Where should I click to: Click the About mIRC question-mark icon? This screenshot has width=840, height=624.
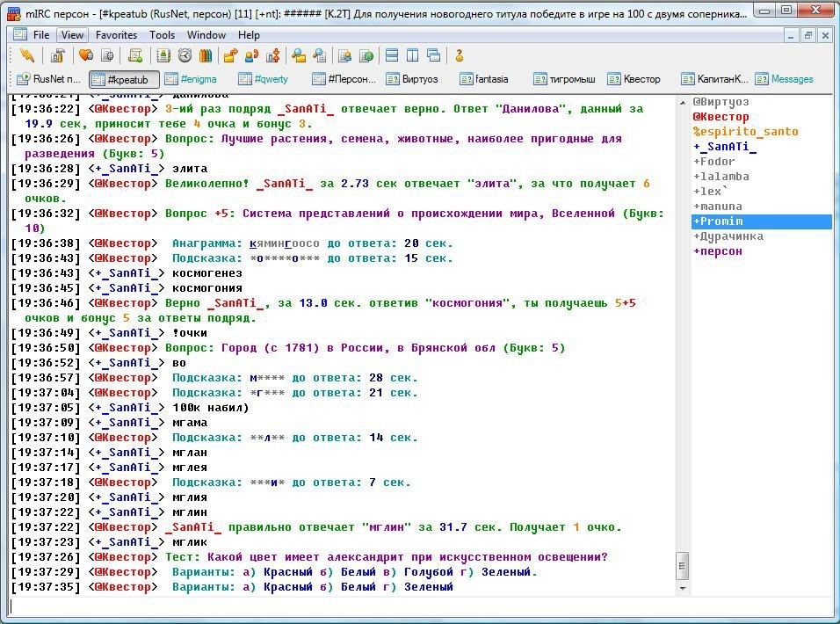(460, 55)
